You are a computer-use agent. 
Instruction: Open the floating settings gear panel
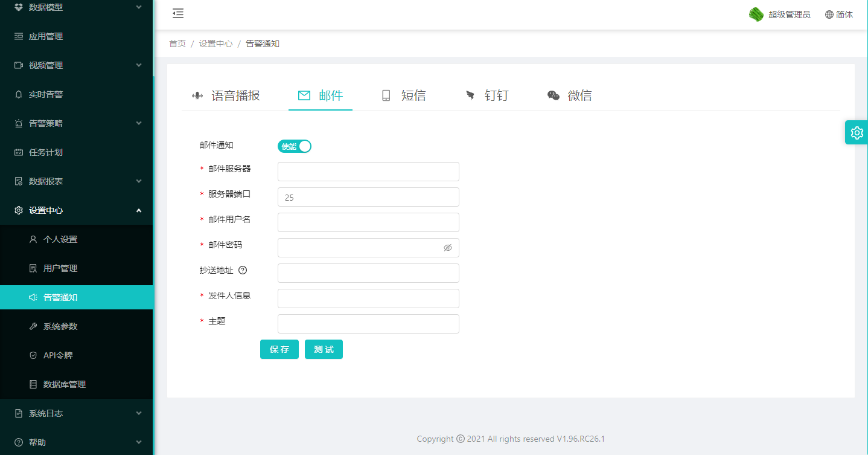[x=857, y=132]
